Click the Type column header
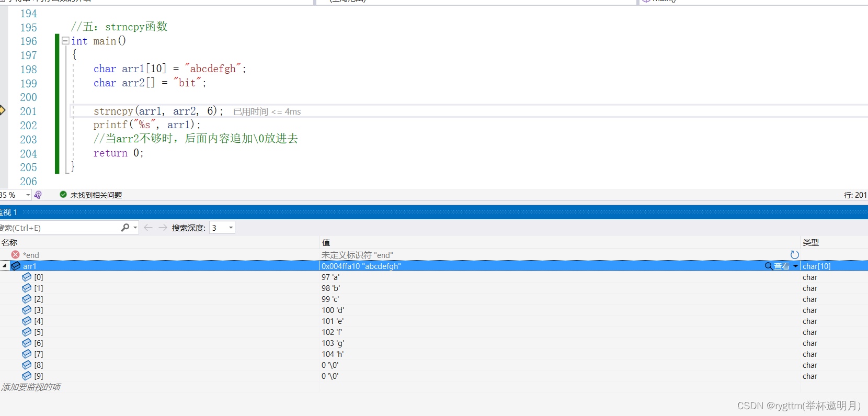 (811, 242)
